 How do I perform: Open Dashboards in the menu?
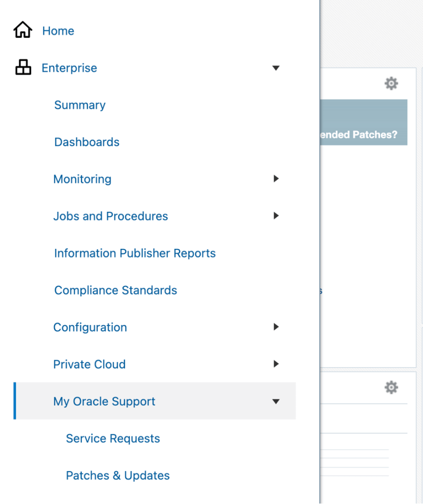87,142
